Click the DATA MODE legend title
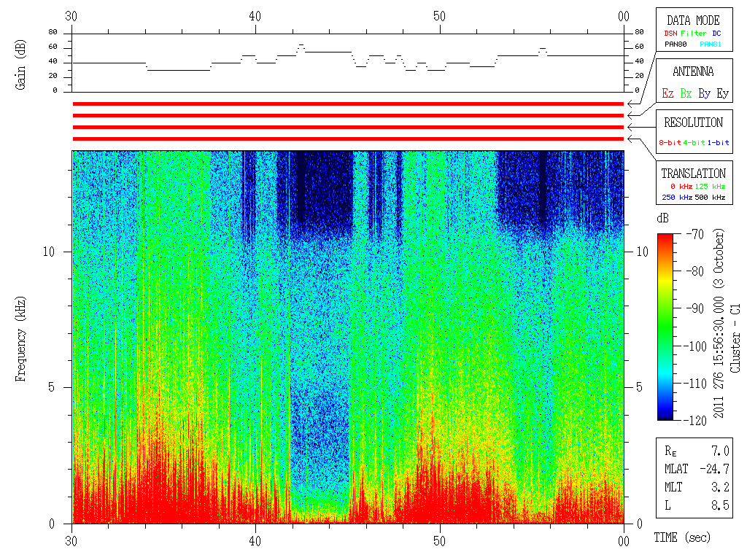Image resolution: width=747 pixels, height=560 pixels. (693, 20)
